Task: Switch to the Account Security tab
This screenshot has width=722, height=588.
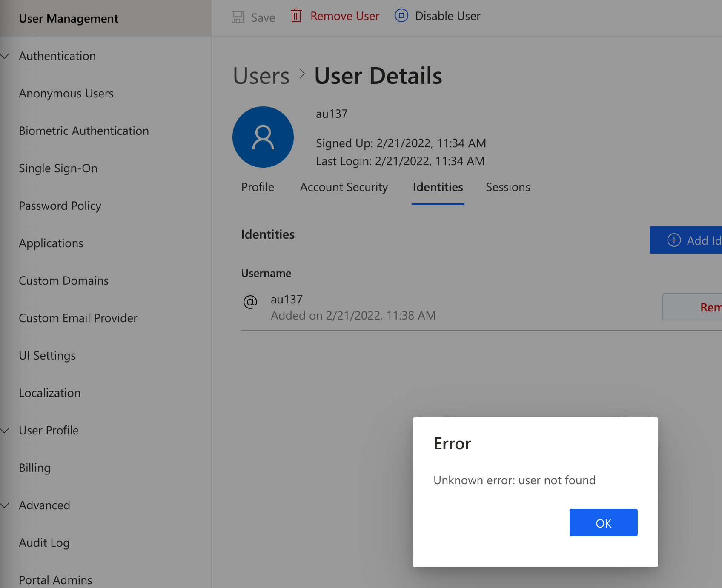Action: tap(344, 187)
